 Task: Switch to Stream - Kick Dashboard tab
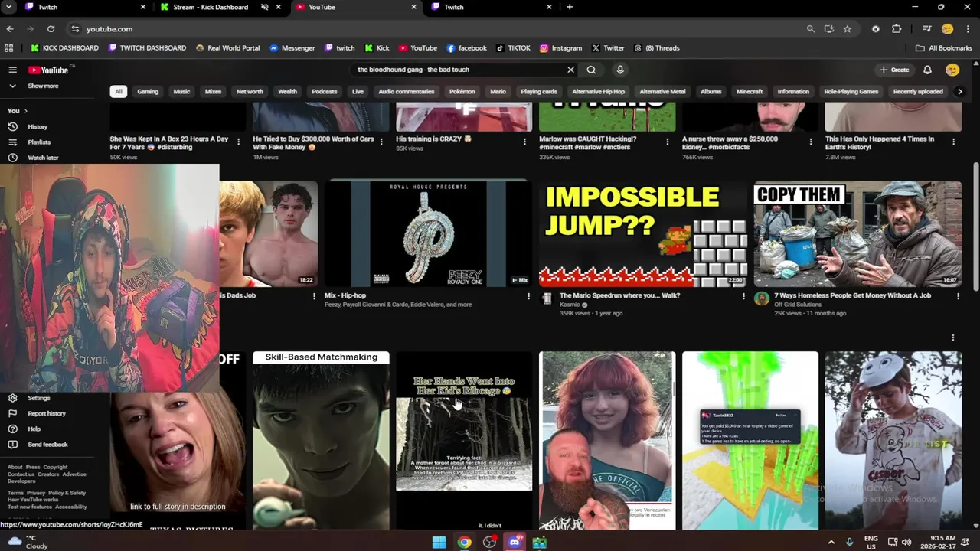209,7
